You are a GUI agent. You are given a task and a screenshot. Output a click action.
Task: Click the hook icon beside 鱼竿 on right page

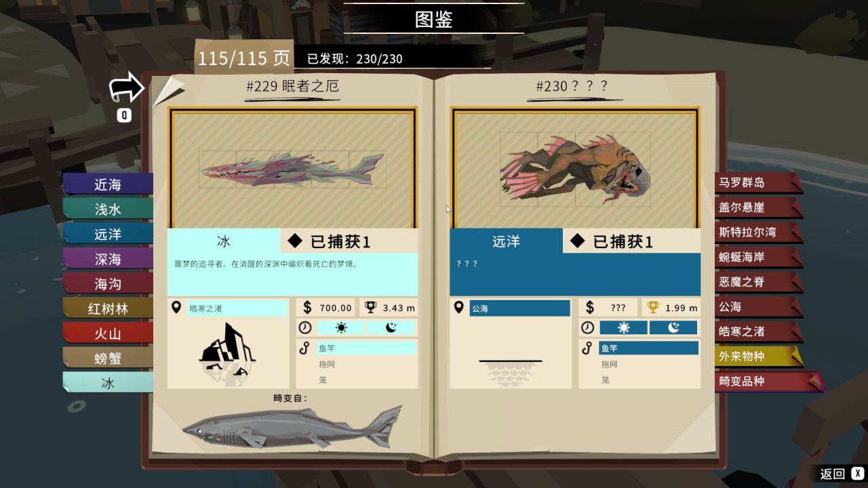coord(587,349)
